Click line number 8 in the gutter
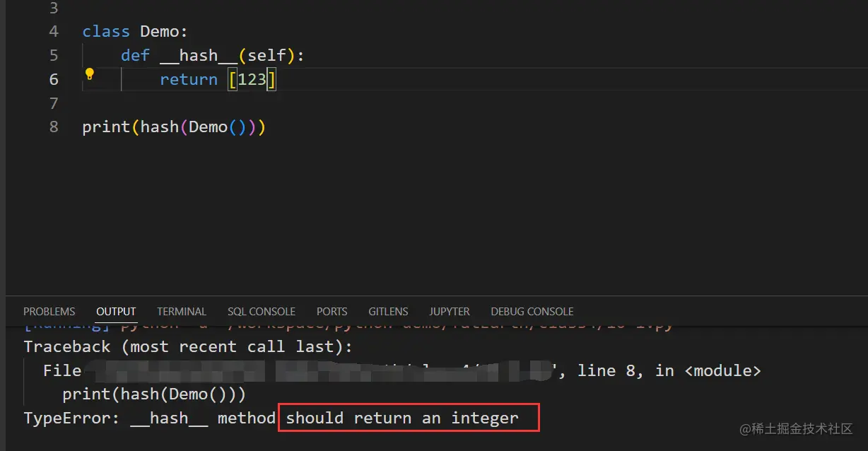 (x=54, y=127)
